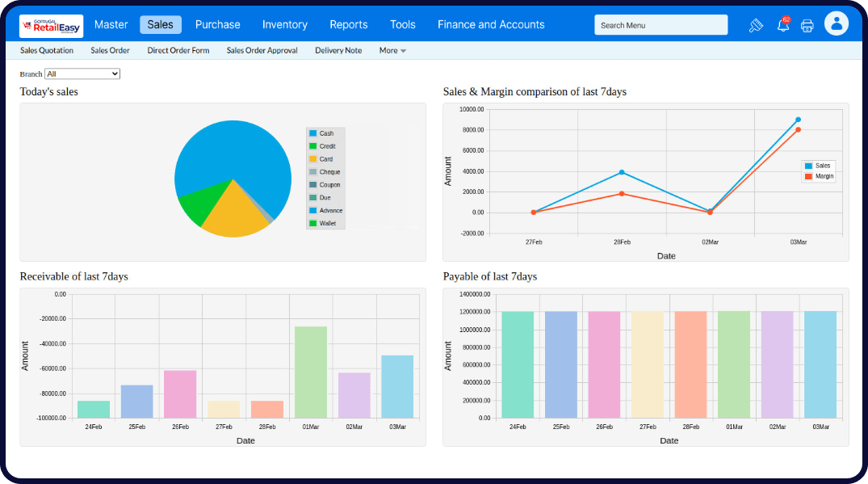Click the 01Mar bar in Receivable chart

point(311,372)
